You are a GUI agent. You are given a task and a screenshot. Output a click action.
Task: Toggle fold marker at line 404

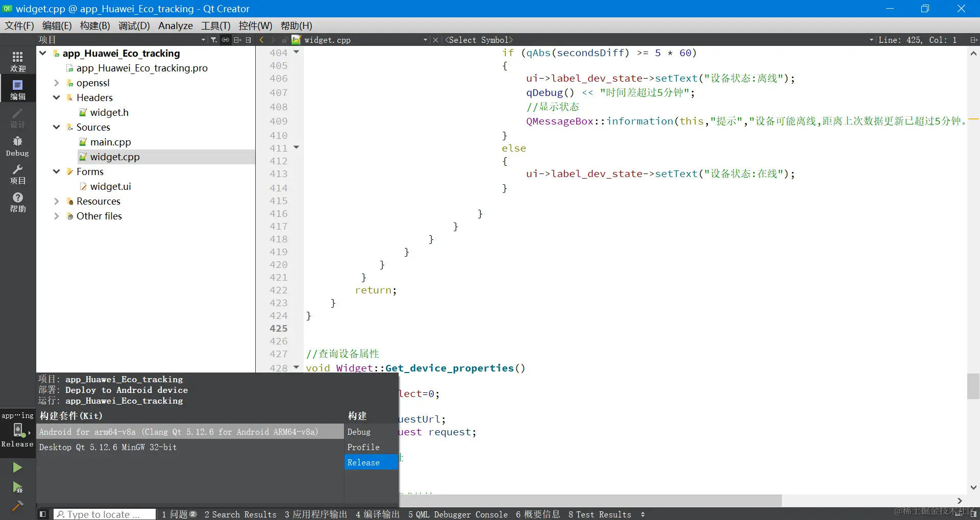(x=296, y=52)
